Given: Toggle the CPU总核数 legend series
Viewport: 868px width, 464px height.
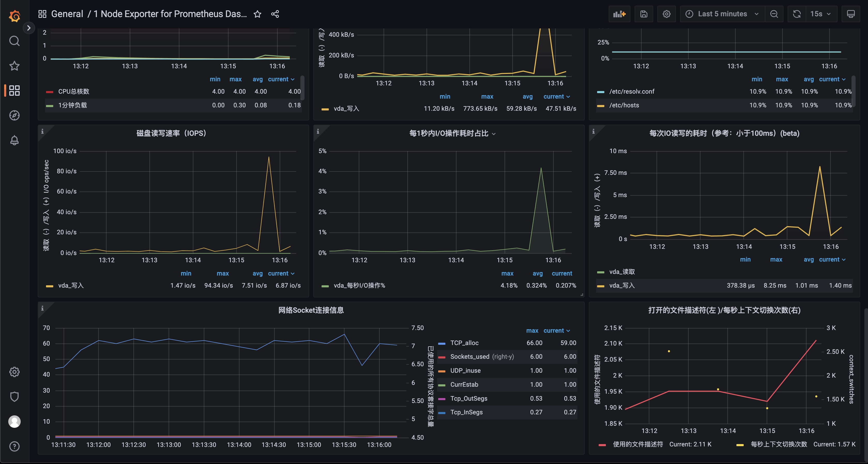Looking at the screenshot, I should [73, 91].
